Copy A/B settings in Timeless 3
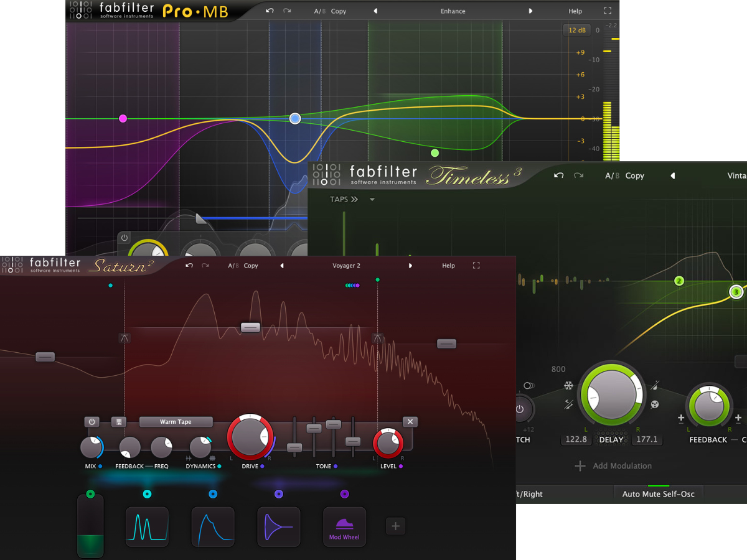The image size is (747, 560). click(x=635, y=176)
